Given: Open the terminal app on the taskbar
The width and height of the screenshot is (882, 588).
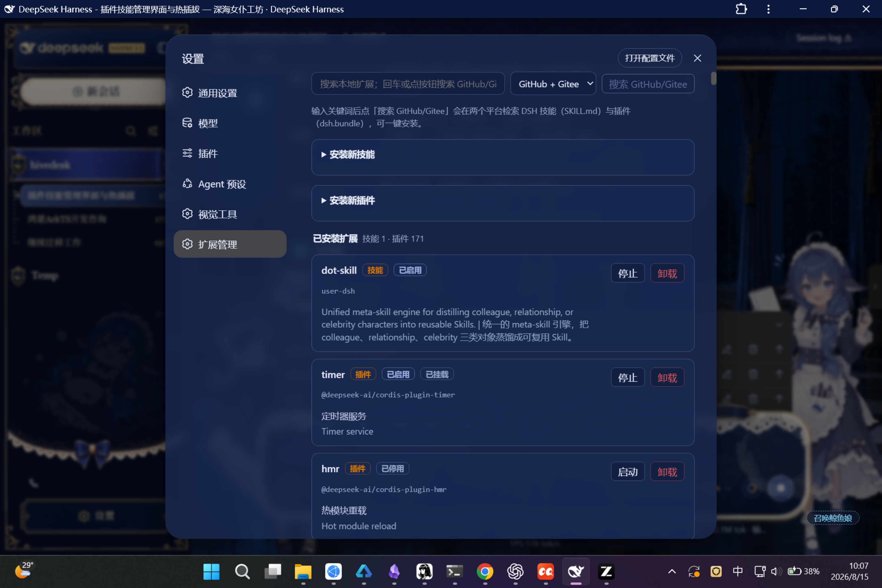Looking at the screenshot, I should (x=455, y=572).
